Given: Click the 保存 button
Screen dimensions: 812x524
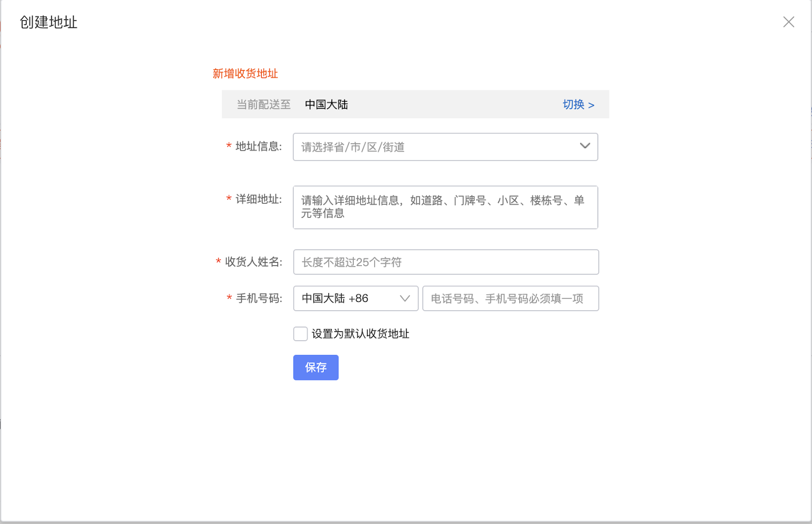Looking at the screenshot, I should coord(316,367).
